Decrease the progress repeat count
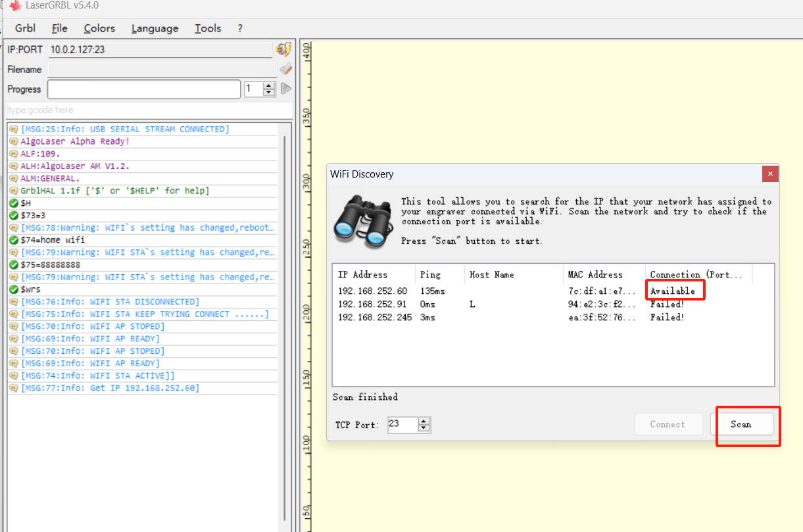803x532 pixels. 269,93
